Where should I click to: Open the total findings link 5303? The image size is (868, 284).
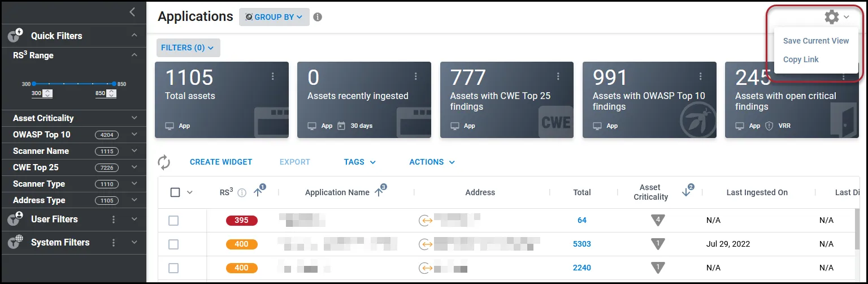pyautogui.click(x=582, y=244)
